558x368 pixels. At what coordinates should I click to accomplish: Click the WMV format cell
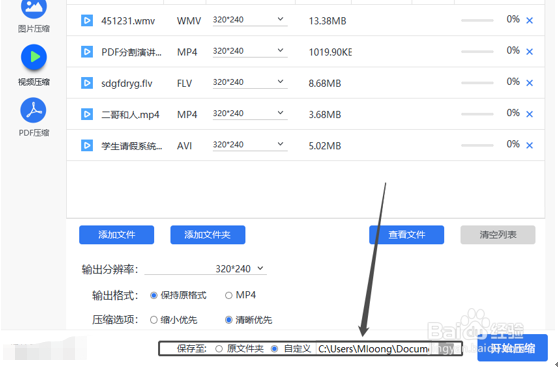click(189, 21)
